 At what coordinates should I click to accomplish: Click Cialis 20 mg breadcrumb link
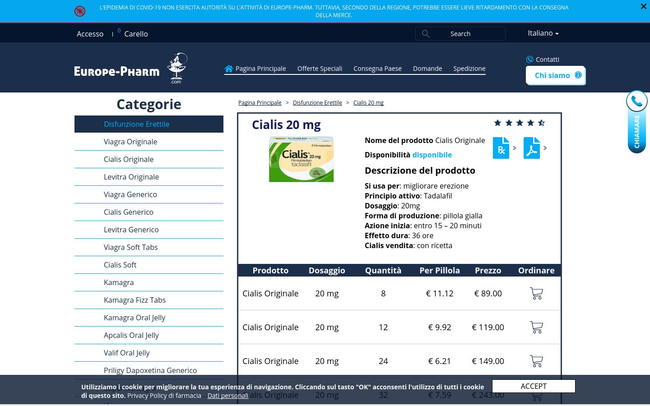(x=368, y=103)
